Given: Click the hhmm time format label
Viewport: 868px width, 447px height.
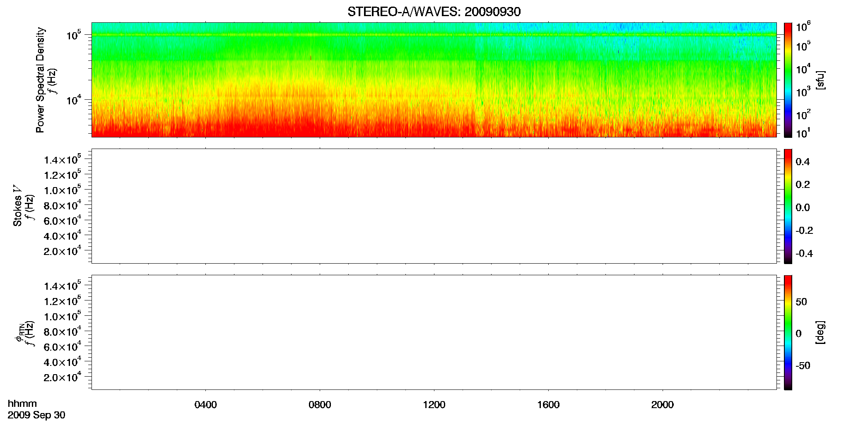Looking at the screenshot, I should pos(22,404).
